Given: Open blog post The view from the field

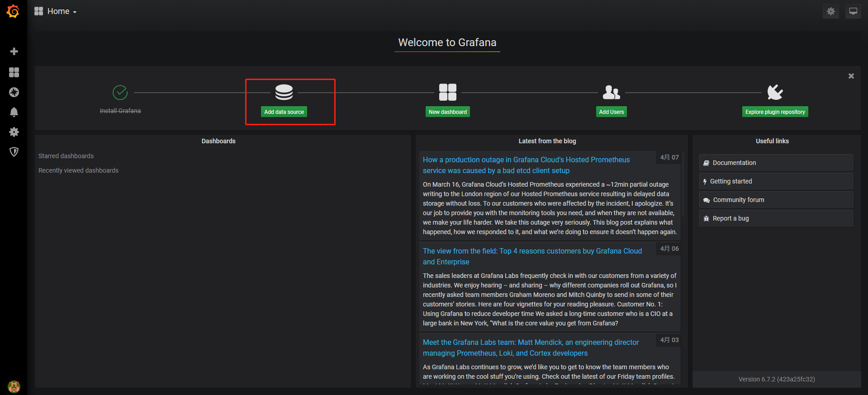Looking at the screenshot, I should (532, 256).
